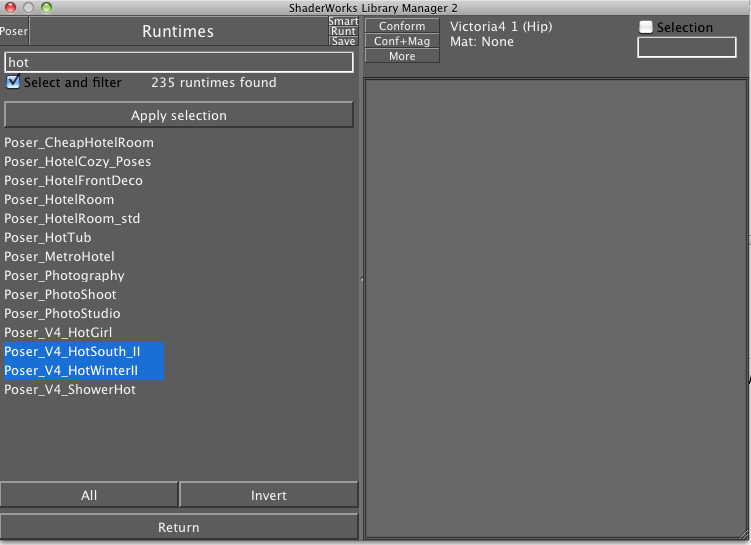Click the Runt button
Viewport: 751px width, 545px height.
click(343, 32)
